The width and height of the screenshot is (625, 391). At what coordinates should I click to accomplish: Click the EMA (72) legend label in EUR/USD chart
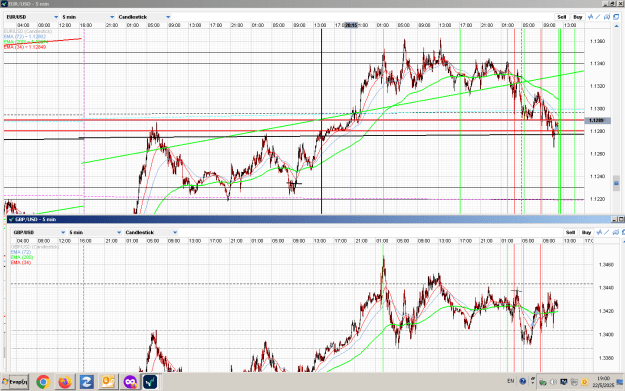click(25, 36)
